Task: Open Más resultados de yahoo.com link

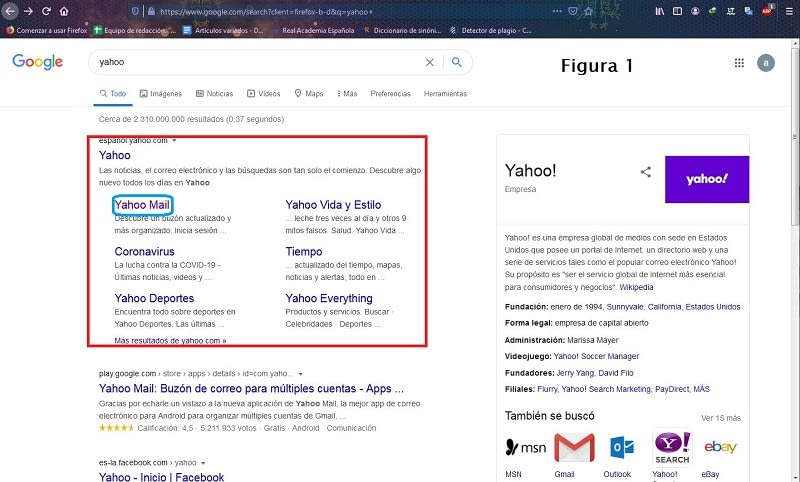Action: click(170, 340)
